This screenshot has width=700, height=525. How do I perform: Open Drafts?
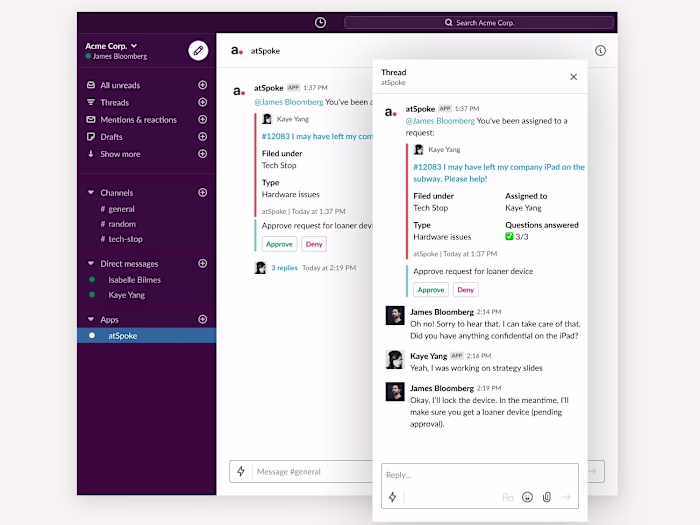[x=111, y=137]
